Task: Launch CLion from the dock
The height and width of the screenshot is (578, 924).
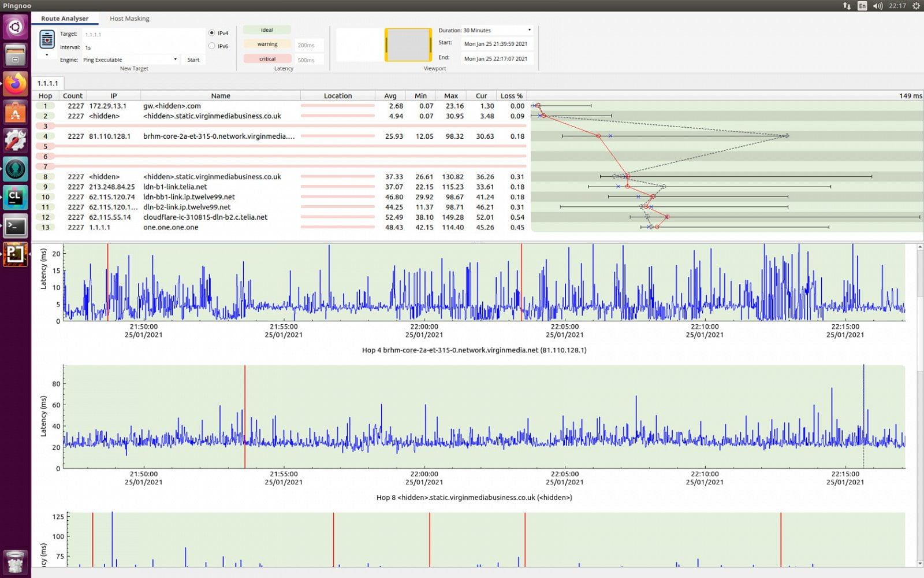Action: (x=16, y=198)
